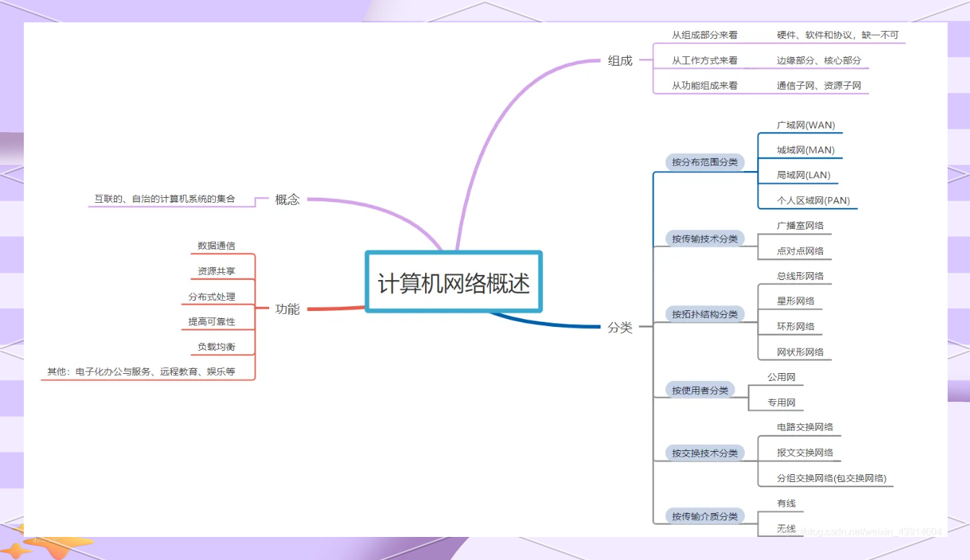Select the 从组成部分来看 node

click(x=704, y=35)
